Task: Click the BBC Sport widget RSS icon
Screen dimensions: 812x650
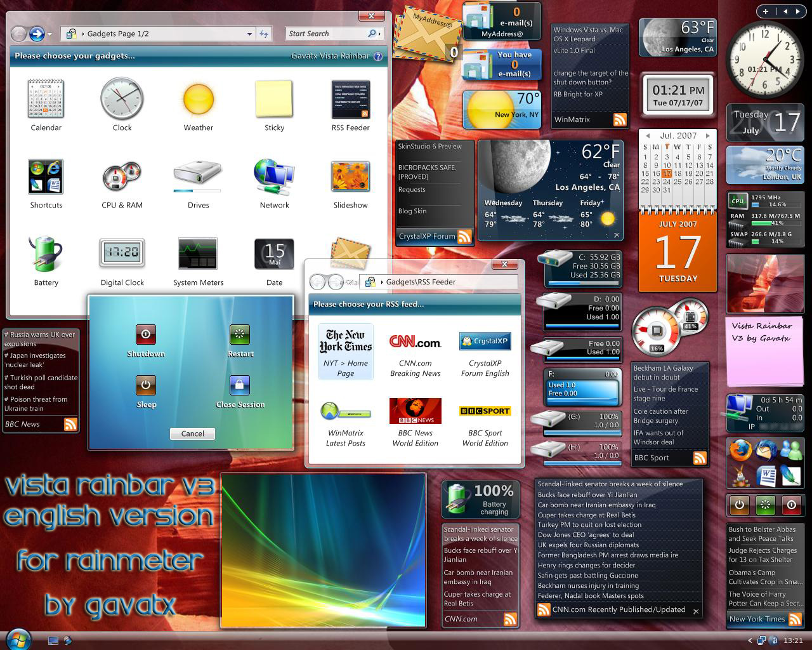Action: coord(700,458)
